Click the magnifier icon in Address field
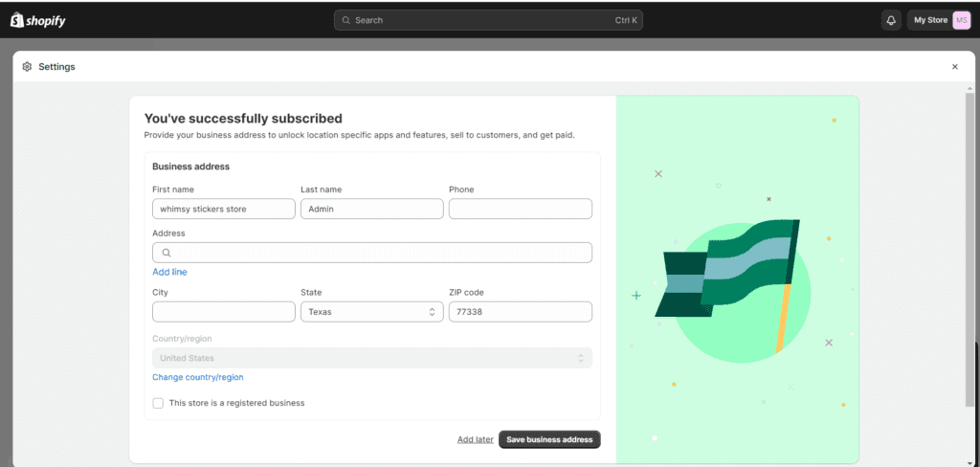 click(167, 253)
